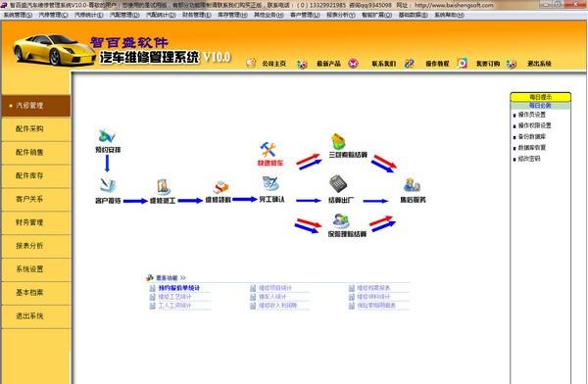588x384 pixels.
Task: Select 汽修管理 in the left sidebar
Action: (36, 106)
